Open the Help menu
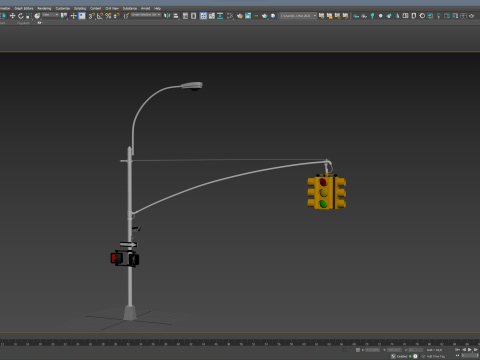 tap(157, 8)
